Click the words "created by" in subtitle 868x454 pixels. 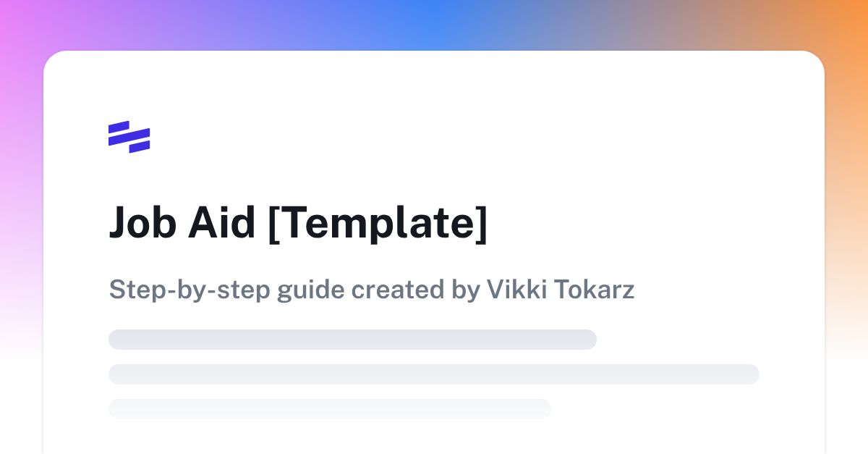click(x=416, y=290)
